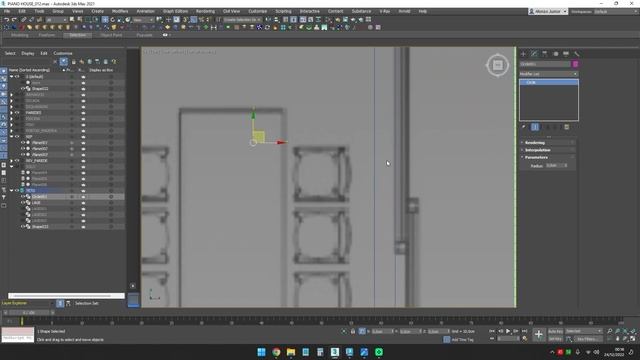Switch to the Display command panel tab

pyautogui.click(x=566, y=54)
